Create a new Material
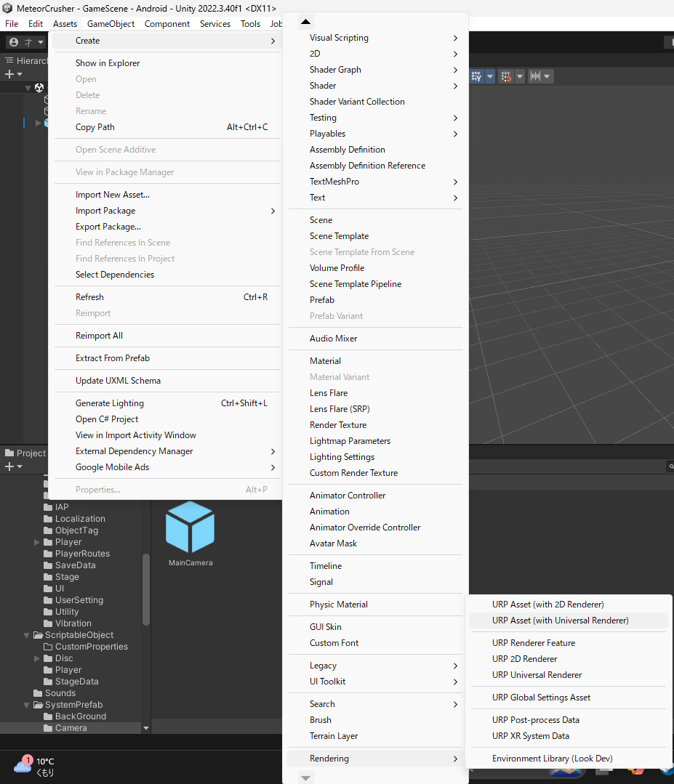Image resolution: width=674 pixels, height=784 pixels. tap(375, 361)
